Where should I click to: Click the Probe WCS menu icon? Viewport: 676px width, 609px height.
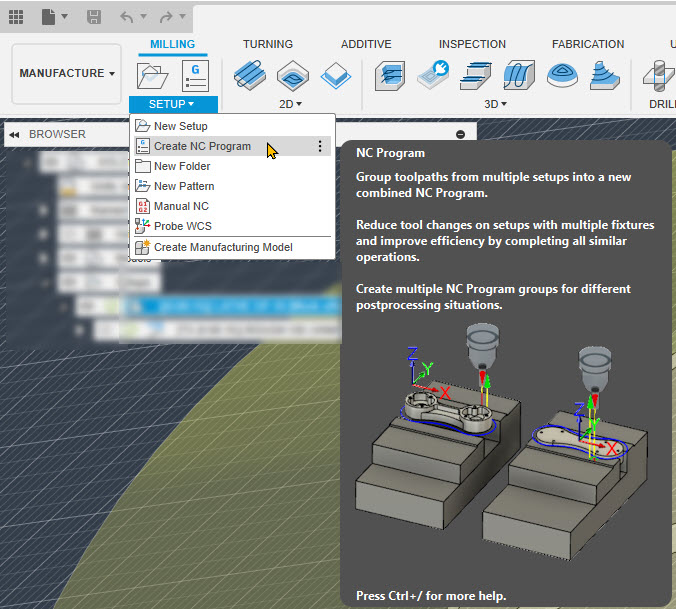[142, 225]
